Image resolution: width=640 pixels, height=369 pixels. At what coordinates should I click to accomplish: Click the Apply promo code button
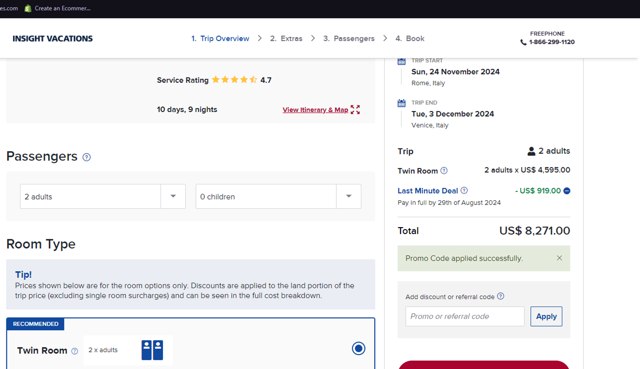pos(546,316)
